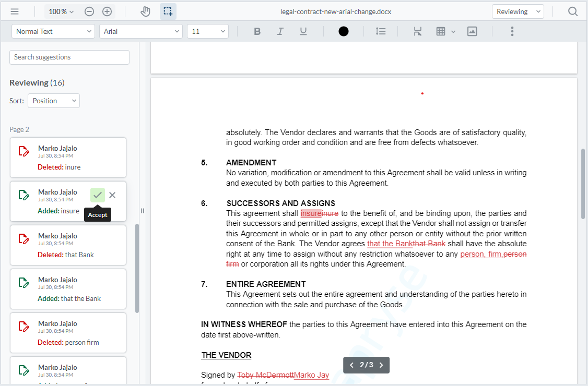This screenshot has height=386, width=588.
Task: Click the 'Deleted: that Bank' icon
Action: coord(23,239)
